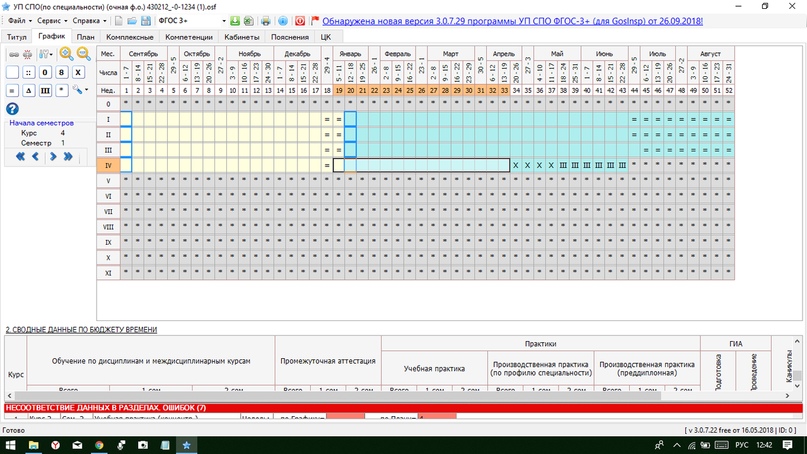The image size is (807, 454).
Task: Click the open folder icon in toolbar
Action: [x=132, y=21]
